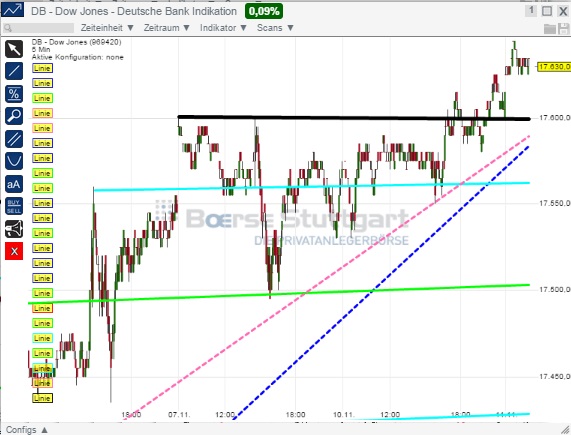Click the 'Aktive Konfiguration: none' text
Screen dimensions: 571x435
click(x=78, y=57)
